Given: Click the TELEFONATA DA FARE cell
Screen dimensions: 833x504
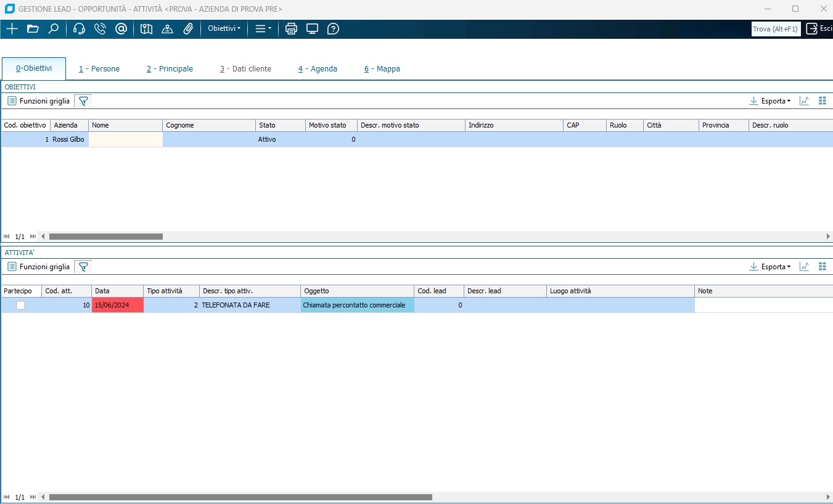Looking at the screenshot, I should 250,305.
